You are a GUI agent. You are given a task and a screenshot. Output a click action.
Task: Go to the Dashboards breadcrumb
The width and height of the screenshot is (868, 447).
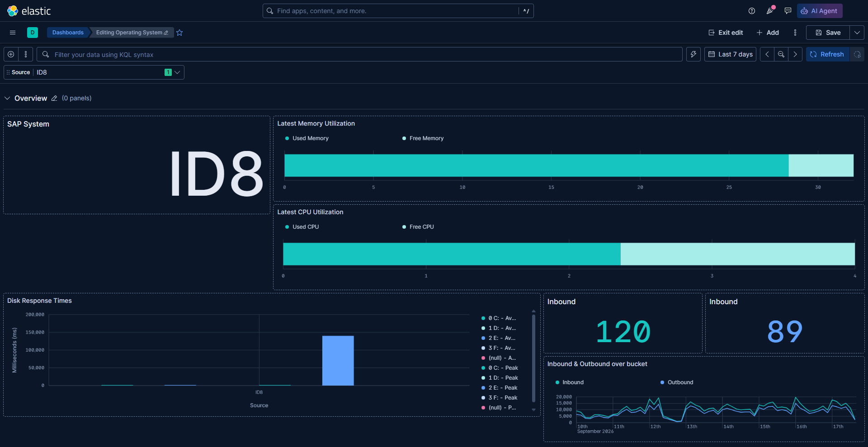[68, 33]
